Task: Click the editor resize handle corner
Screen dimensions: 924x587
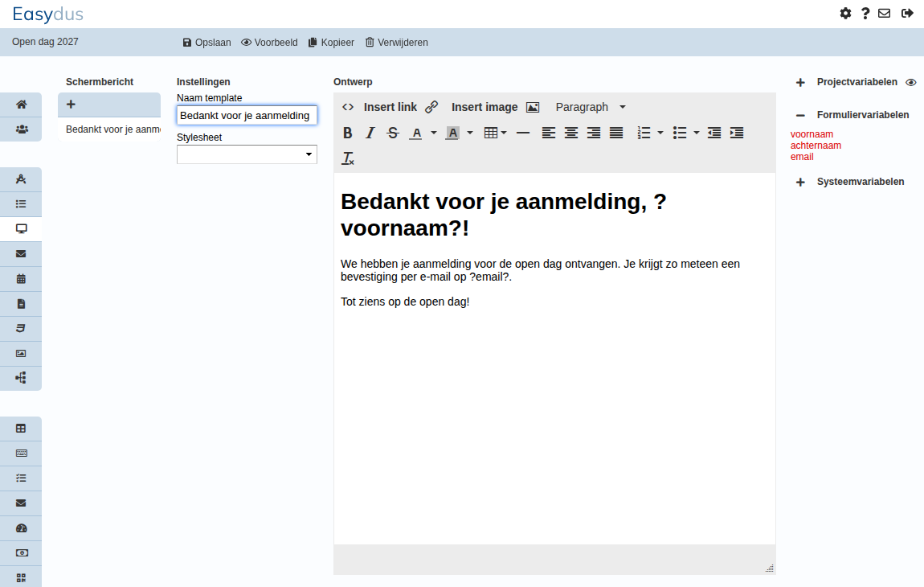Action: [769, 569]
